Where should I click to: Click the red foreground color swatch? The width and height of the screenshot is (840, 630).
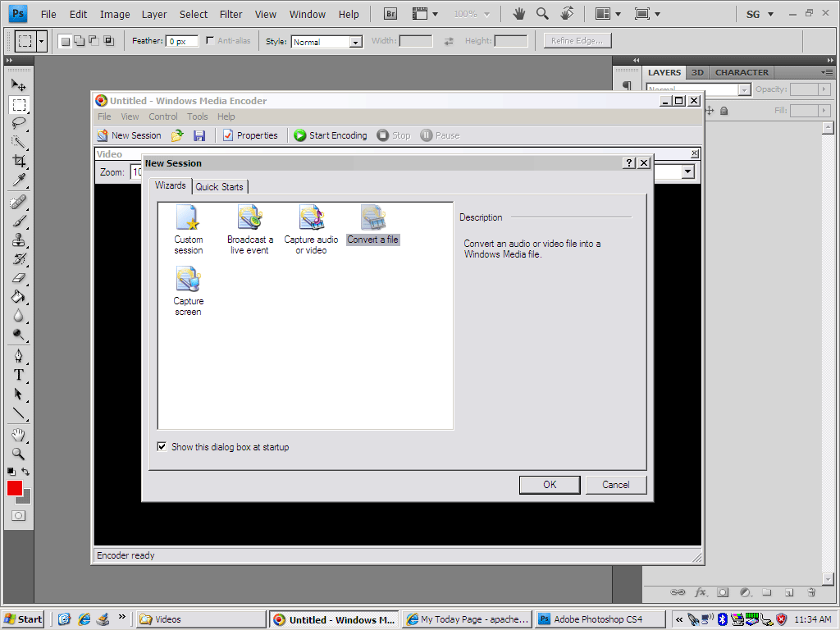tap(15, 488)
